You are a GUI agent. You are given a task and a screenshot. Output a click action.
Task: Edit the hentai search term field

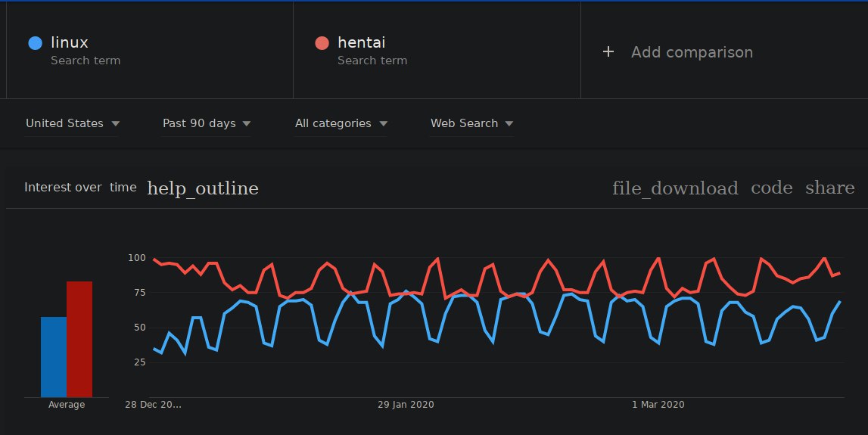coord(437,51)
